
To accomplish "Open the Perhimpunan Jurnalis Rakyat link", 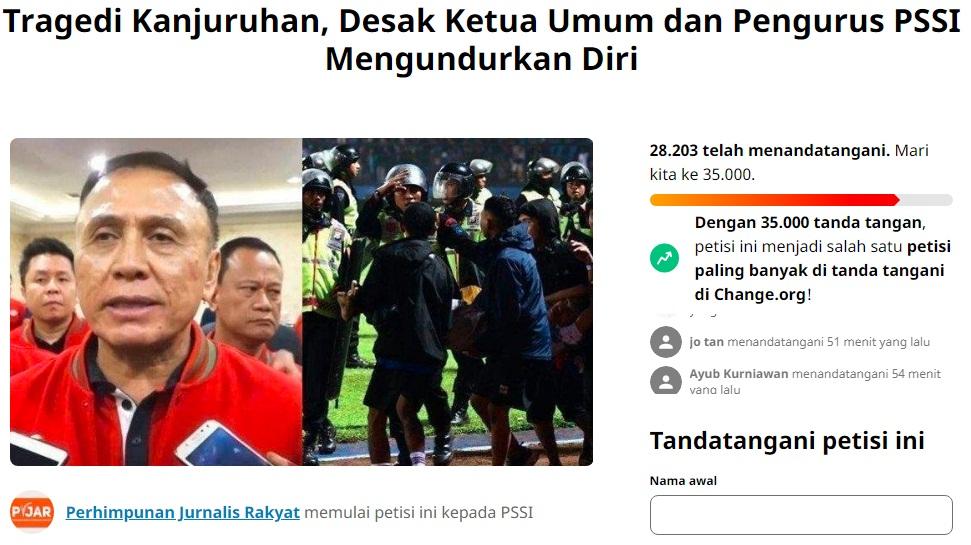I will point(183,513).
